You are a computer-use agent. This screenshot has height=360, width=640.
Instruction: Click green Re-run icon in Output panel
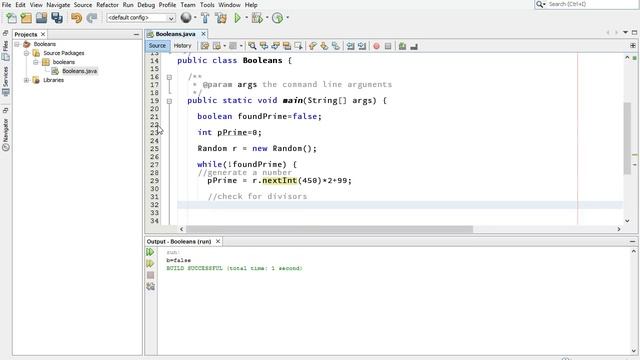pos(150,252)
